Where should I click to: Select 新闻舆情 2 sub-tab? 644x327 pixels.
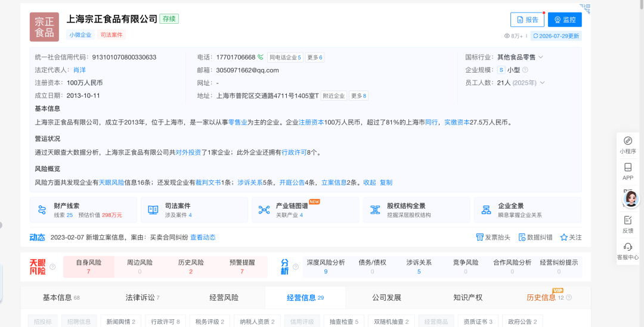[x=120, y=322]
